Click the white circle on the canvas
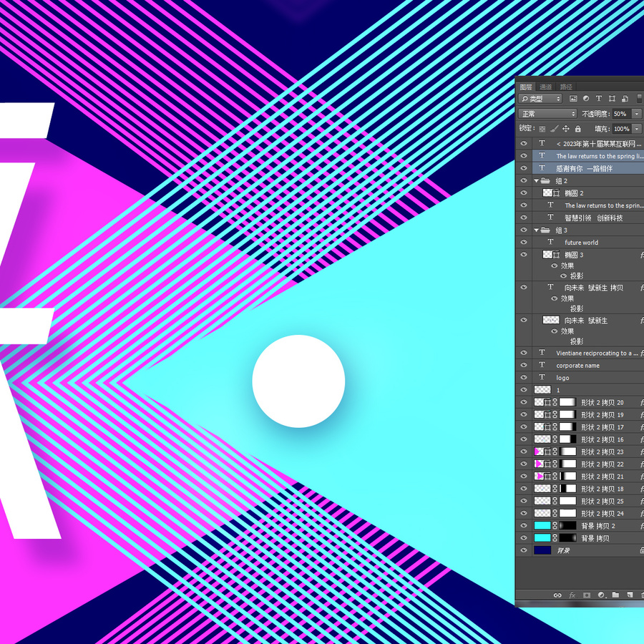Image resolution: width=644 pixels, height=644 pixels. (298, 381)
